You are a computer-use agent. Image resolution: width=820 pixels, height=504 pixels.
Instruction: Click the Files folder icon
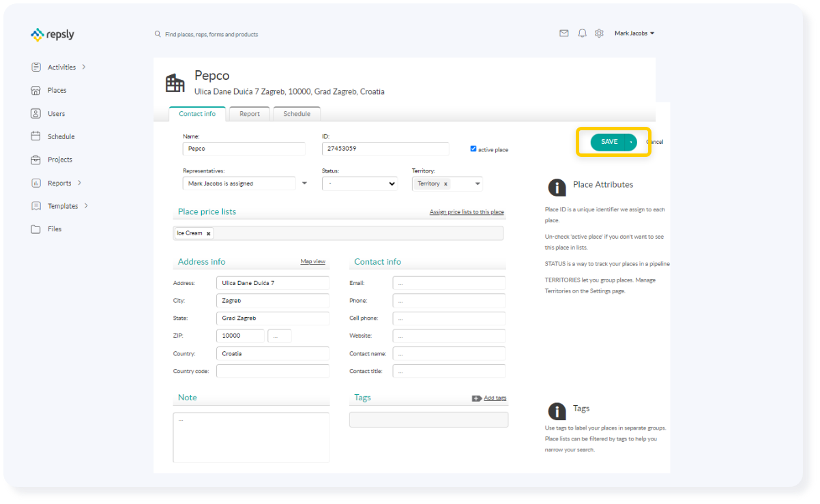point(36,229)
